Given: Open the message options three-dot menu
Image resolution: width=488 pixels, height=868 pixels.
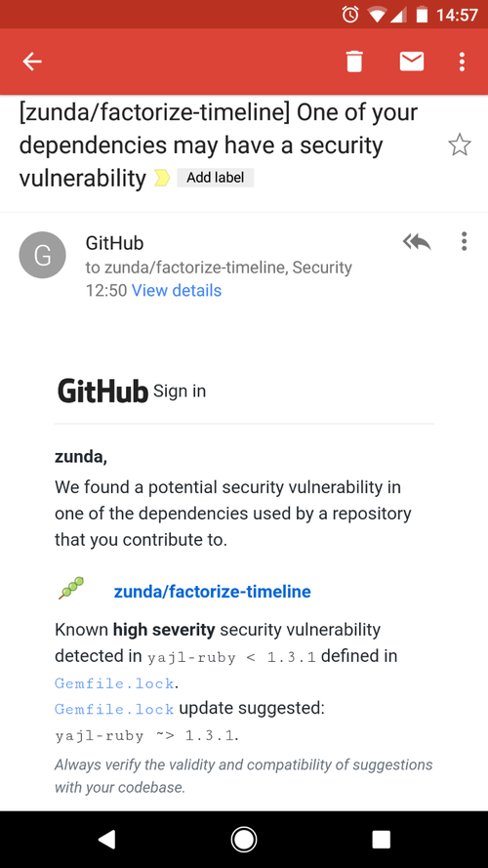Looking at the screenshot, I should tap(464, 241).
